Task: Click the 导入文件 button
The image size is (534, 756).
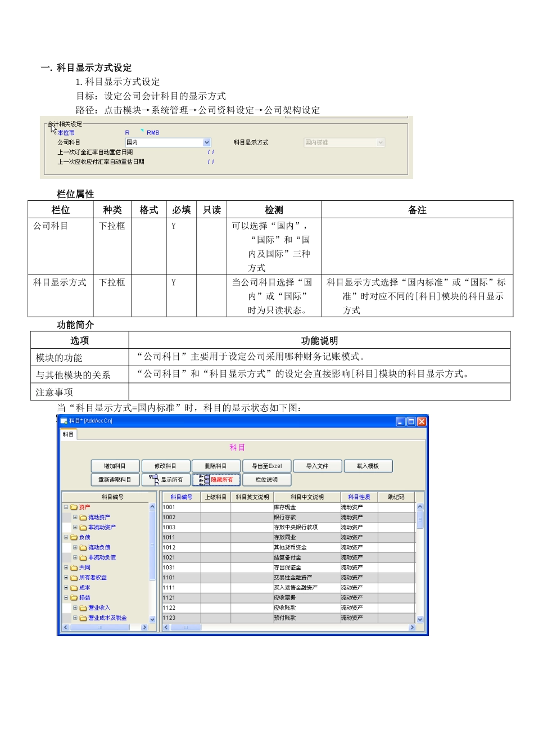Action: [x=317, y=466]
